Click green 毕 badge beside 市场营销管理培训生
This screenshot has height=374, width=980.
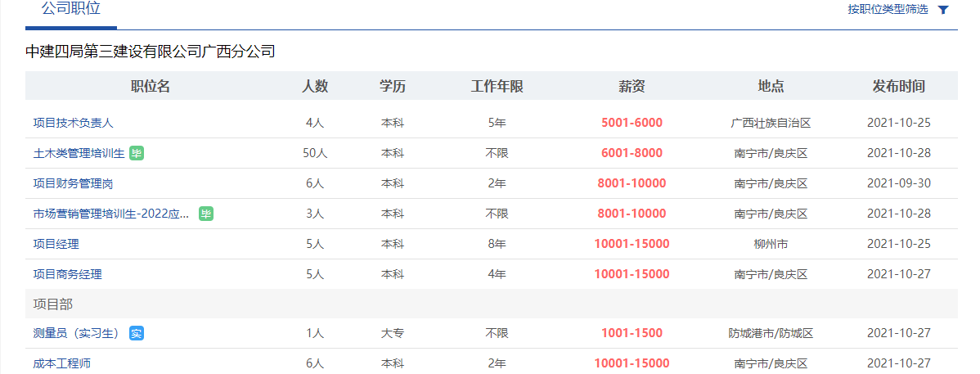[206, 214]
